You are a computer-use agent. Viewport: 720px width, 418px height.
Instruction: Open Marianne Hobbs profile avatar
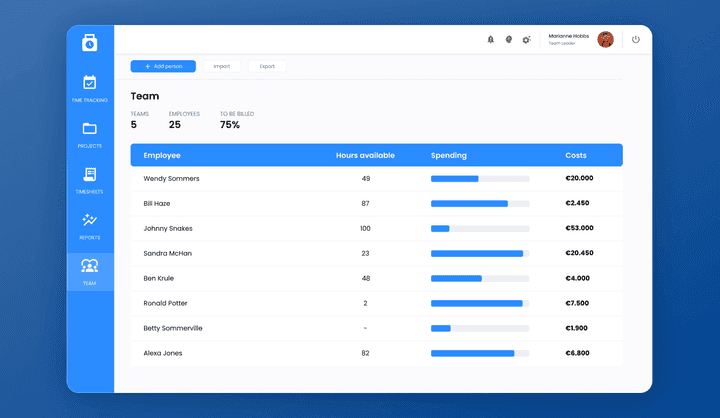click(x=605, y=40)
